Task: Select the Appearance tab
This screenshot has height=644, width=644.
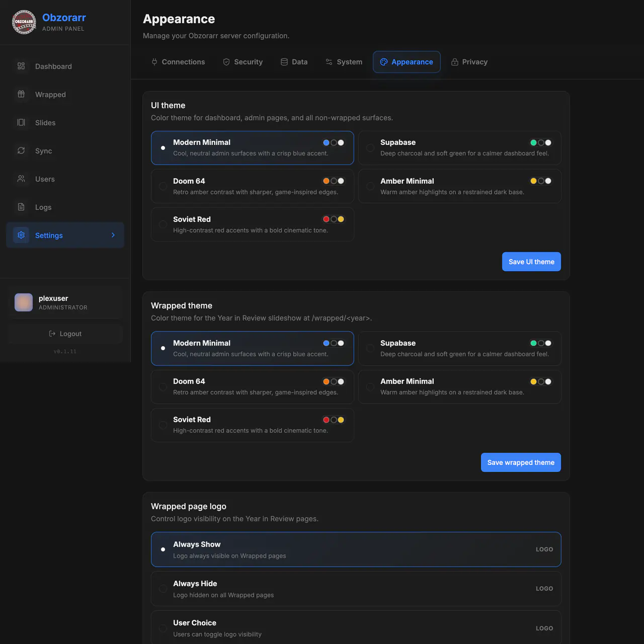Action: 407,62
